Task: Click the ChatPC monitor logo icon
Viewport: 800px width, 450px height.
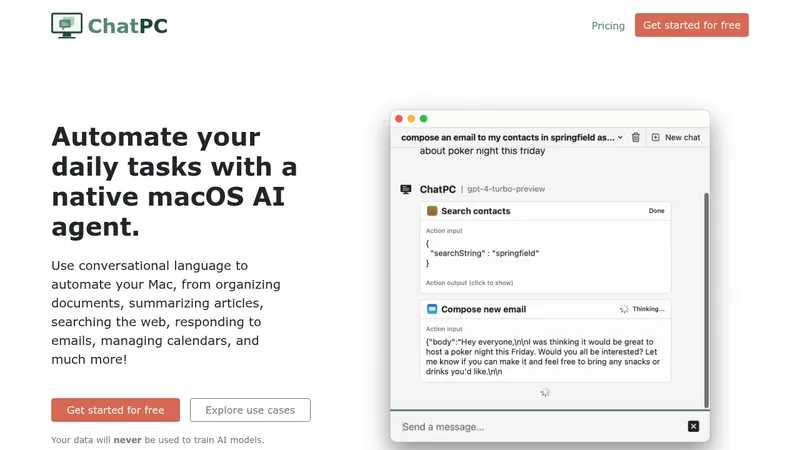Action: (x=66, y=26)
